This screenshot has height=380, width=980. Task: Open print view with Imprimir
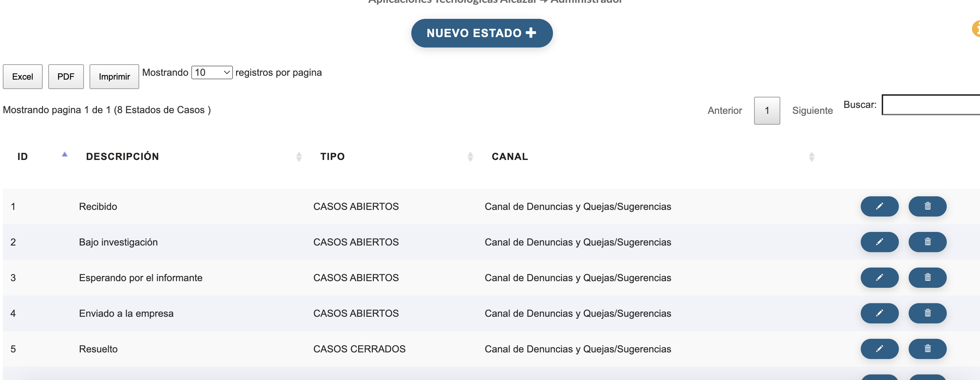tap(114, 77)
